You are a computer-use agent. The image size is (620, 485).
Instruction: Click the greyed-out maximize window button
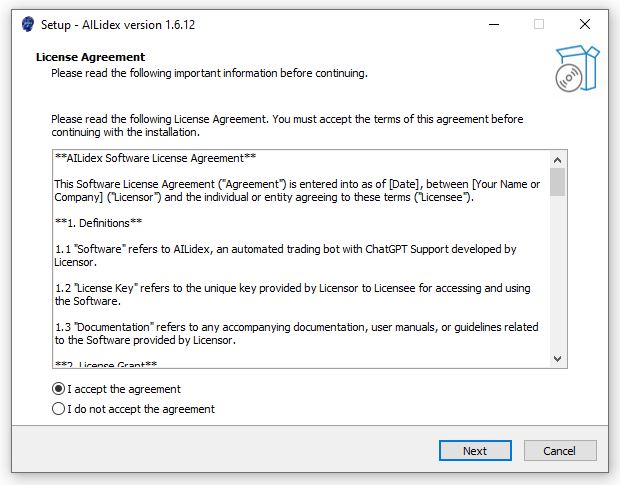click(539, 25)
